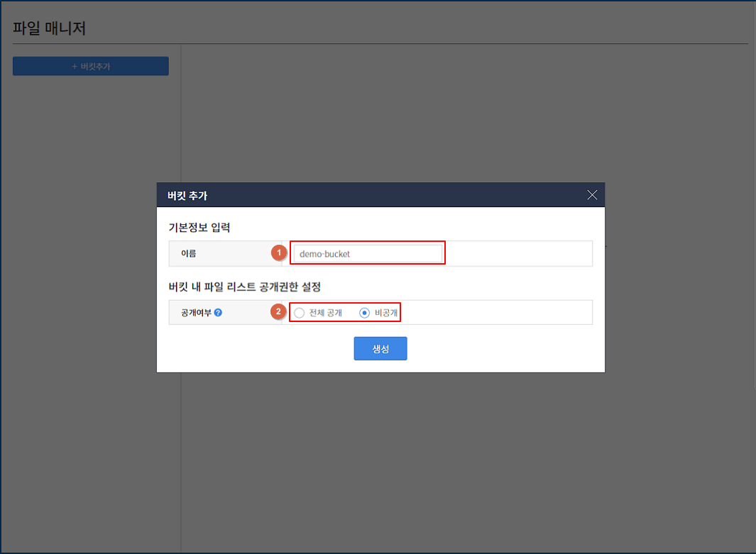Click the 파일 매니저 page title
Screen dimensions: 756x554
(50, 29)
